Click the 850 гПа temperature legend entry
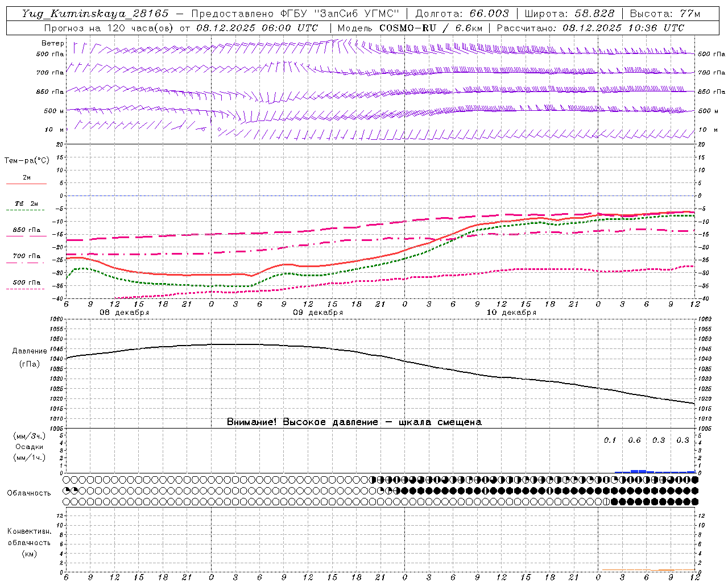This screenshot has width=728, height=582. 27,230
